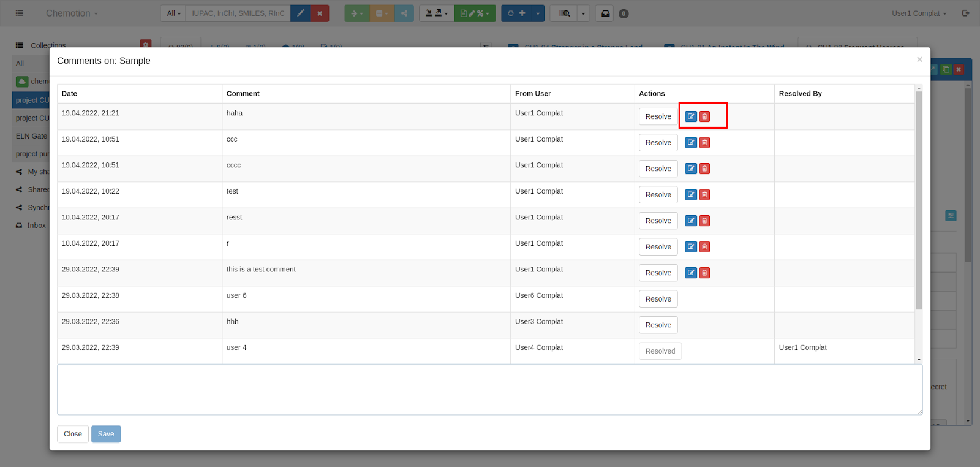Expand the Chemotion menu dropdown

[72, 13]
